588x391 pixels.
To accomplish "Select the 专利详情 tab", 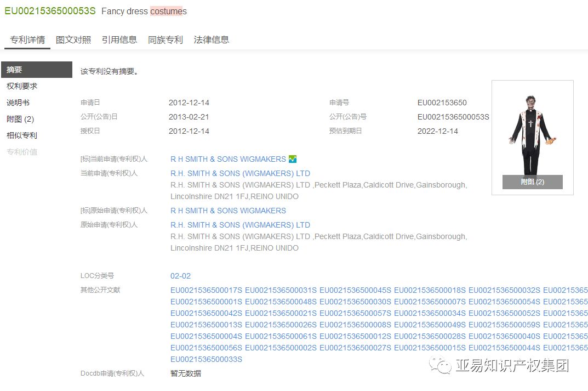I will (27, 40).
